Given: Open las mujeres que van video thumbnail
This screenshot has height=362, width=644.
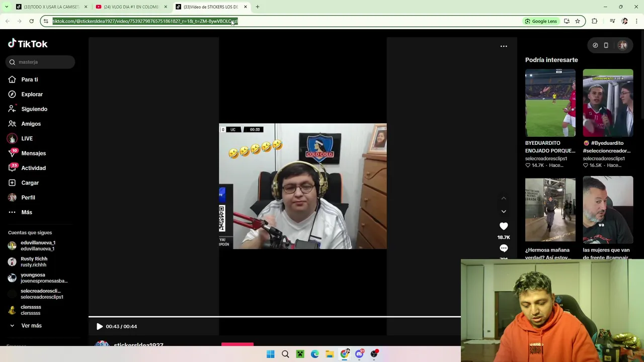Looking at the screenshot, I should tap(608, 210).
